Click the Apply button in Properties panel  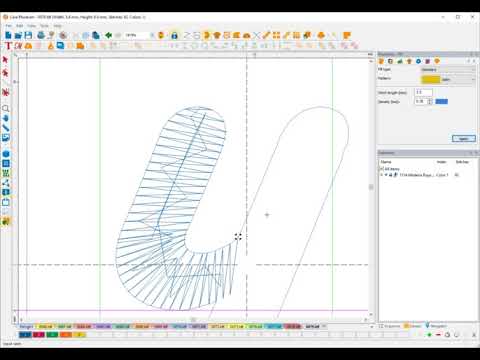pos(464,138)
